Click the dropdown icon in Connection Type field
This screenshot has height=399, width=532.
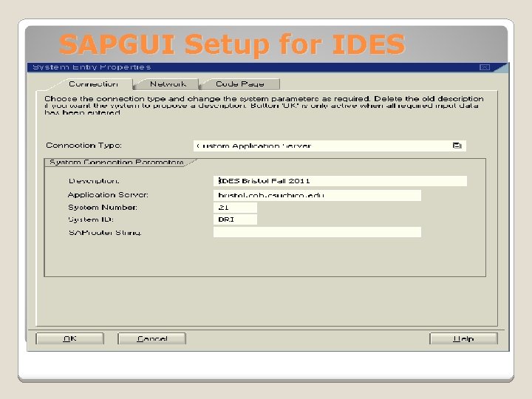click(457, 146)
